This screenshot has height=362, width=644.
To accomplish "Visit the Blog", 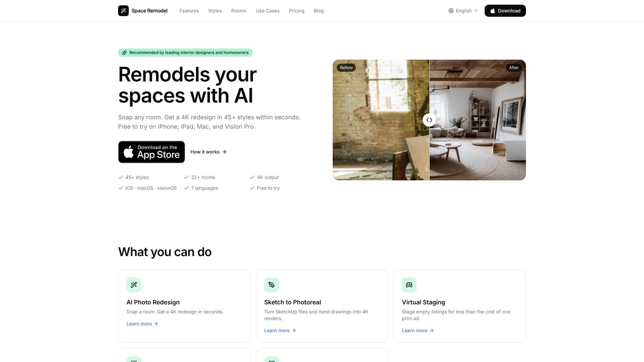I will click(x=318, y=11).
